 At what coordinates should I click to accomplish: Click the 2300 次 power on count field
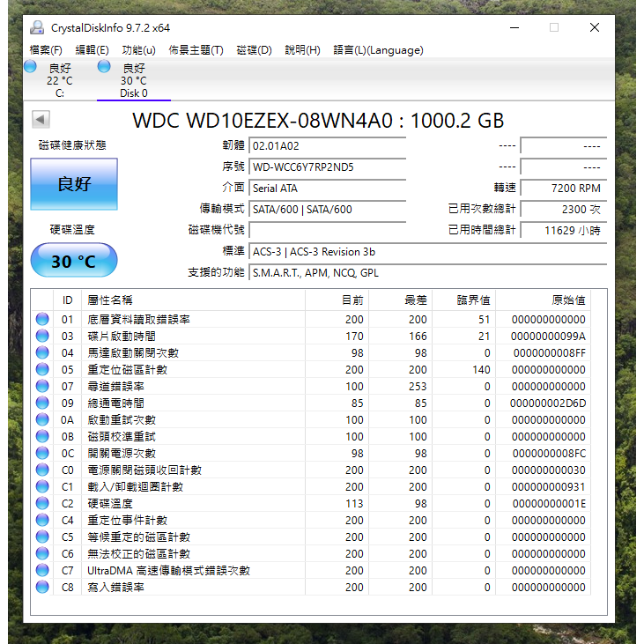(564, 210)
